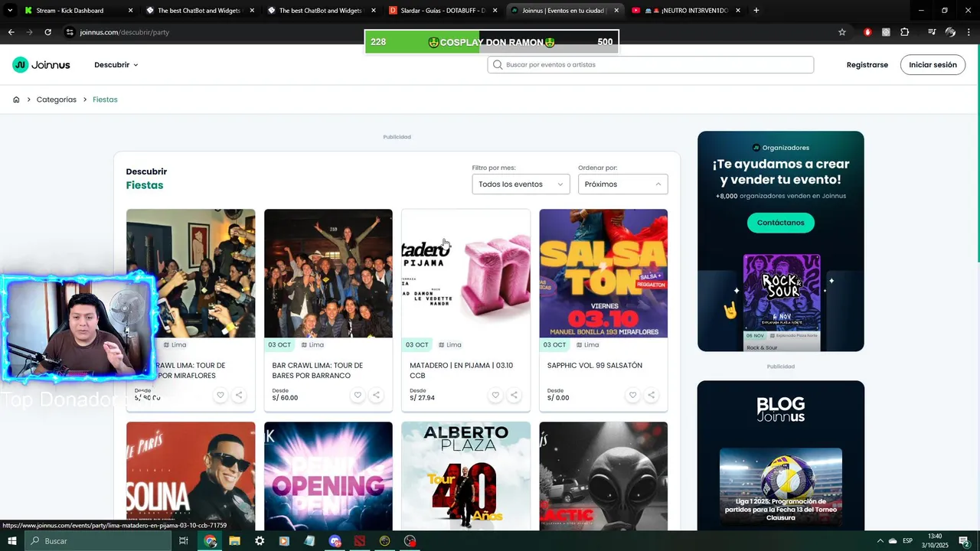Click the Iniciar sesión button
This screenshot has height=551, width=980.
[x=933, y=65]
